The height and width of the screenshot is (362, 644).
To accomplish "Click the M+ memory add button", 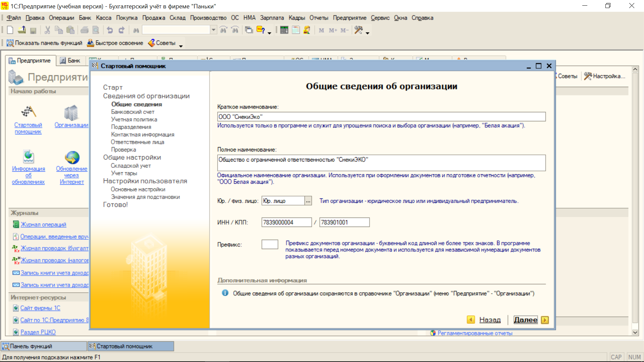I will 333,31.
